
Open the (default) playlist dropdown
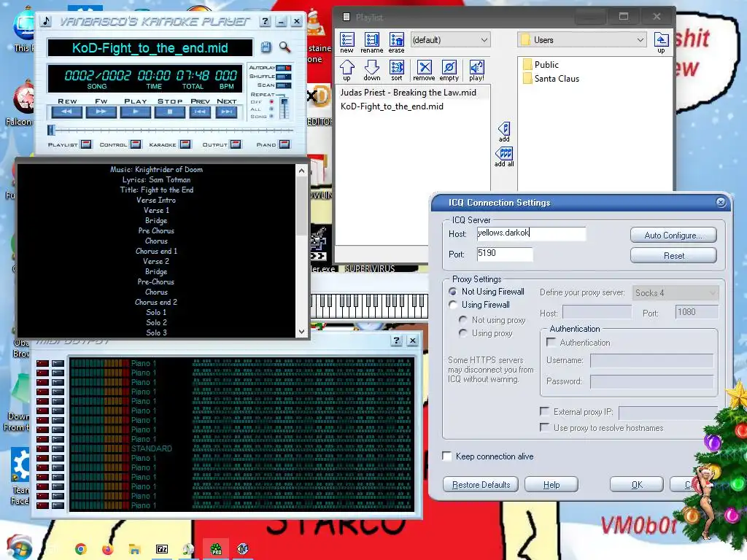[449, 40]
